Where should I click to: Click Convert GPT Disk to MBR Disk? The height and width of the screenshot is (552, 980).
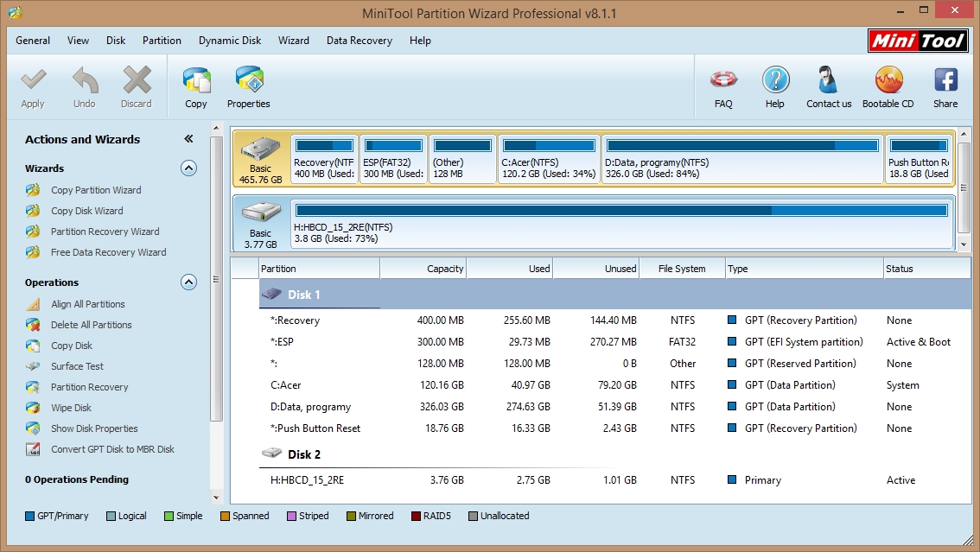tap(112, 449)
